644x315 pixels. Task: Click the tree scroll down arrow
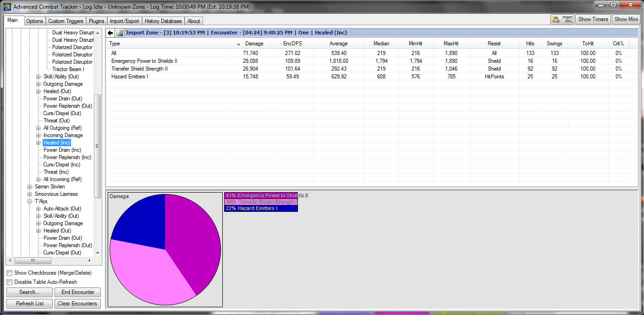pyautogui.click(x=97, y=253)
